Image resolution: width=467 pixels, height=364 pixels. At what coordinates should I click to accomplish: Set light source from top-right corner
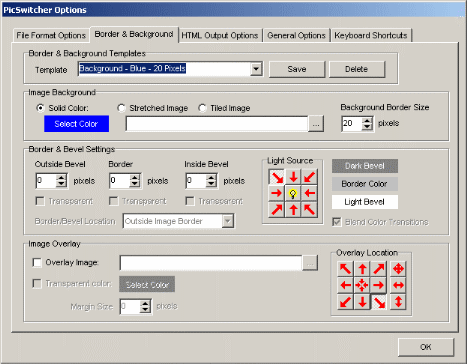[x=310, y=177]
